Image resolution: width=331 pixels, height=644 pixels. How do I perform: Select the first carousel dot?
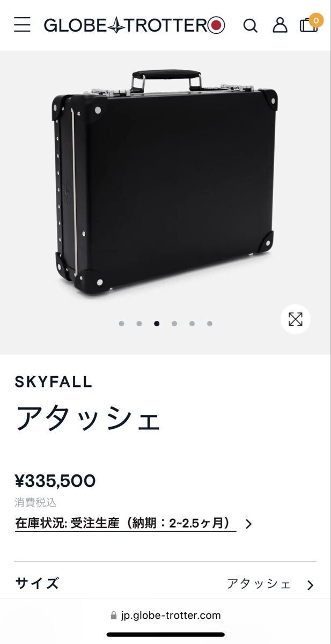click(122, 324)
